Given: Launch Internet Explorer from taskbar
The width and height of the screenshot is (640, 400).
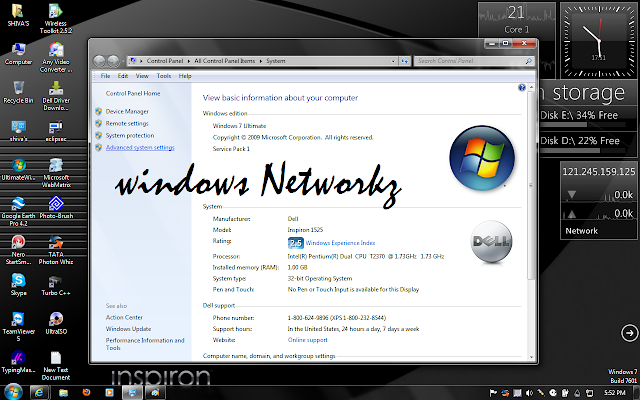Looking at the screenshot, I should [39, 393].
